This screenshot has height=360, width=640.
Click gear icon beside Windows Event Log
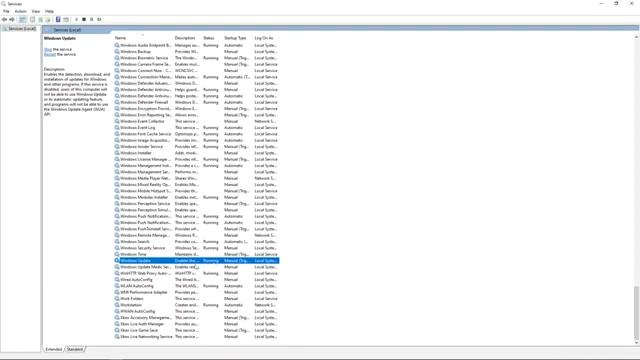pos(117,128)
